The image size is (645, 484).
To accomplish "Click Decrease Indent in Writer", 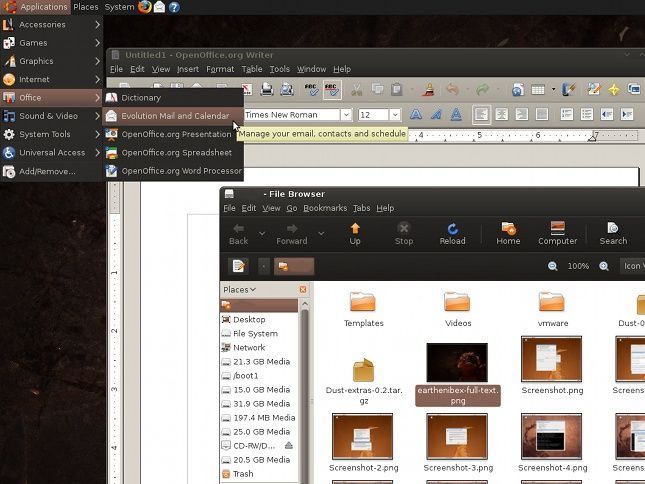I will (607, 114).
